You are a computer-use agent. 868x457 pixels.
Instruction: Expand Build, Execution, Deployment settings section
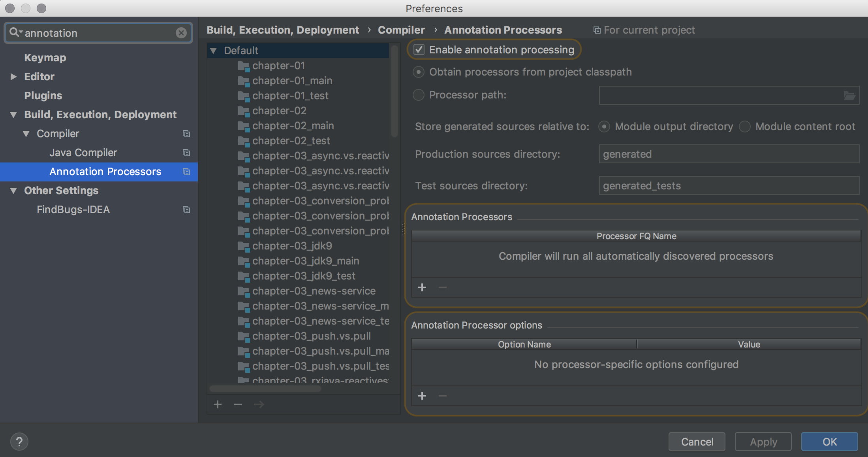click(x=13, y=114)
